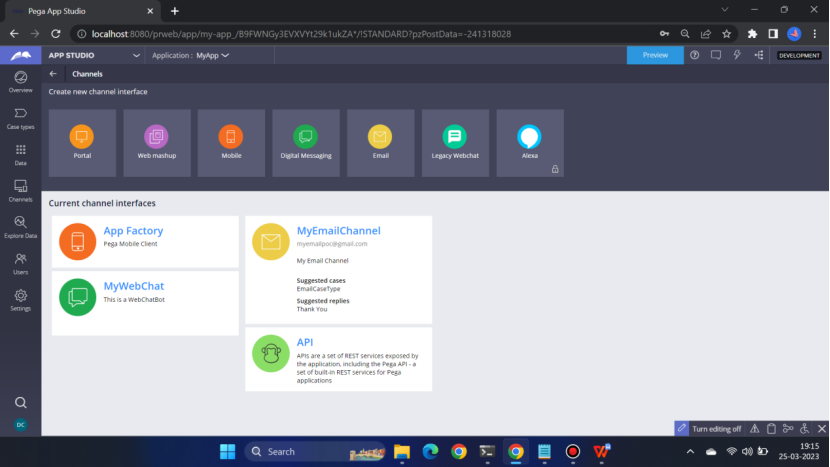Viewport: 830px width, 467px height.
Task: Click the MyWebChat green chat icon
Action: pyautogui.click(x=77, y=297)
